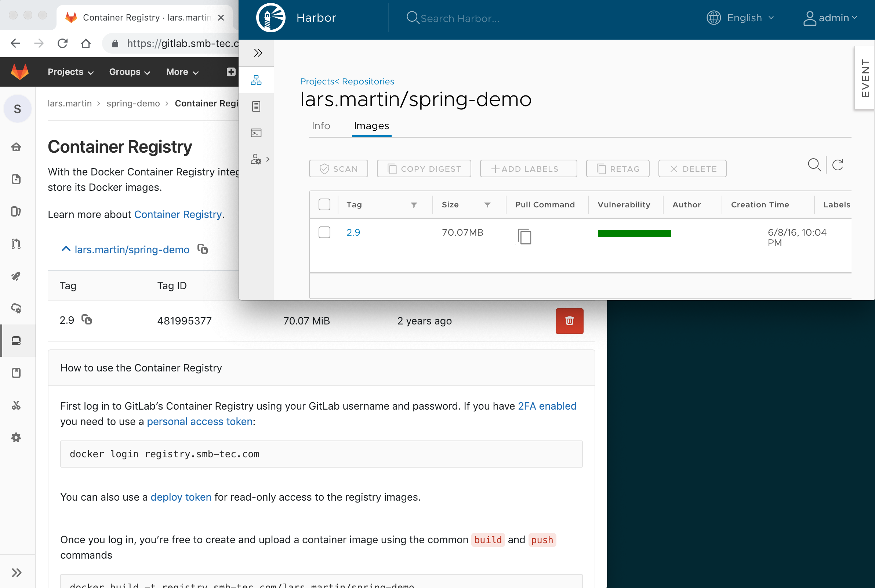Open Settings gear icon in GitLab sidebar
Viewport: 875px width, 588px height.
click(16, 437)
